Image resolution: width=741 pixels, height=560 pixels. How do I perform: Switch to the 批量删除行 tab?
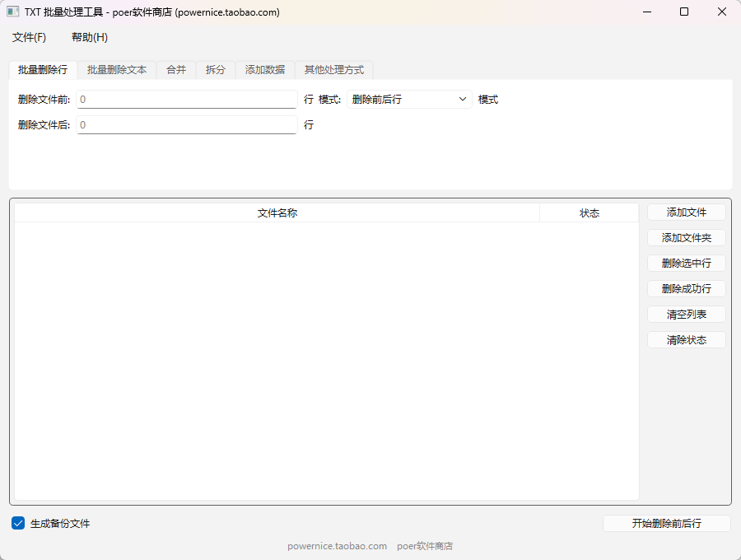tap(43, 70)
